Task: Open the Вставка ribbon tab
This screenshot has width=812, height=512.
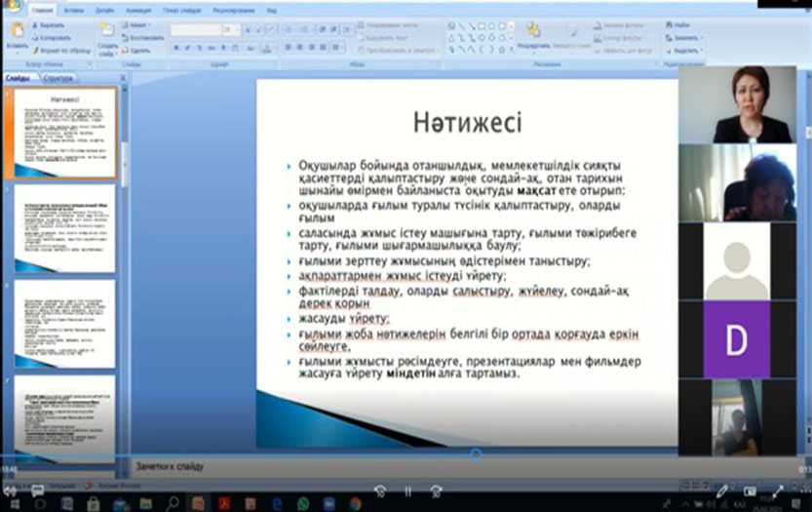Action: (x=73, y=9)
